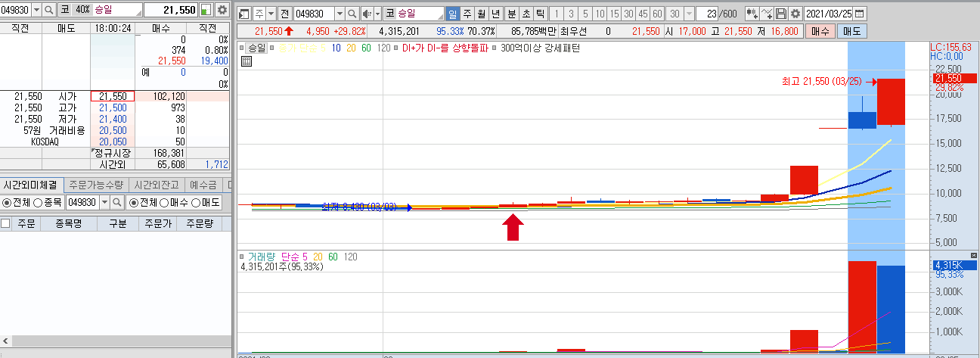Click green document icon next to price 21,550
Image resolution: width=980 pixels, height=358 pixels.
coord(206,10)
